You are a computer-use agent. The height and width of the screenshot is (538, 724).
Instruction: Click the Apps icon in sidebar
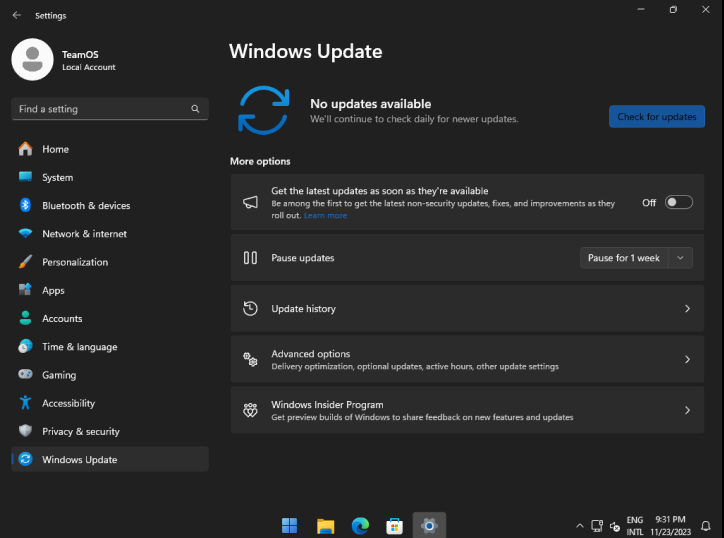point(25,290)
